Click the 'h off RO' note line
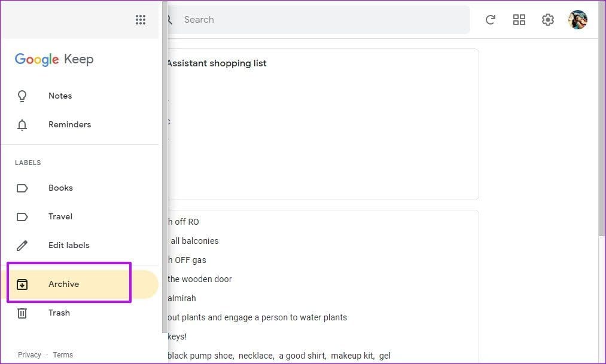The width and height of the screenshot is (606, 364). pyautogui.click(x=183, y=222)
